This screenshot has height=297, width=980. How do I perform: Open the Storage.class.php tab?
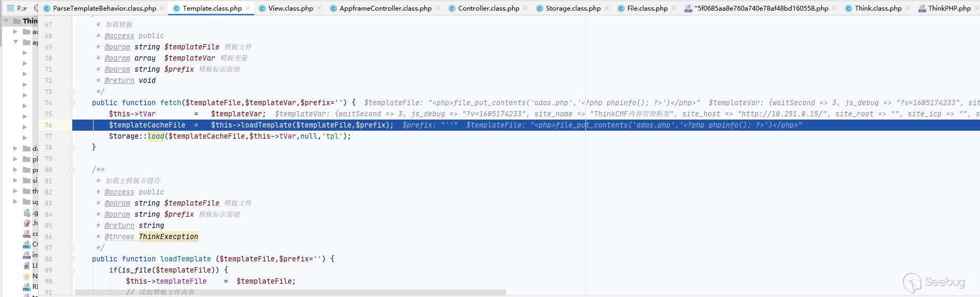point(573,9)
